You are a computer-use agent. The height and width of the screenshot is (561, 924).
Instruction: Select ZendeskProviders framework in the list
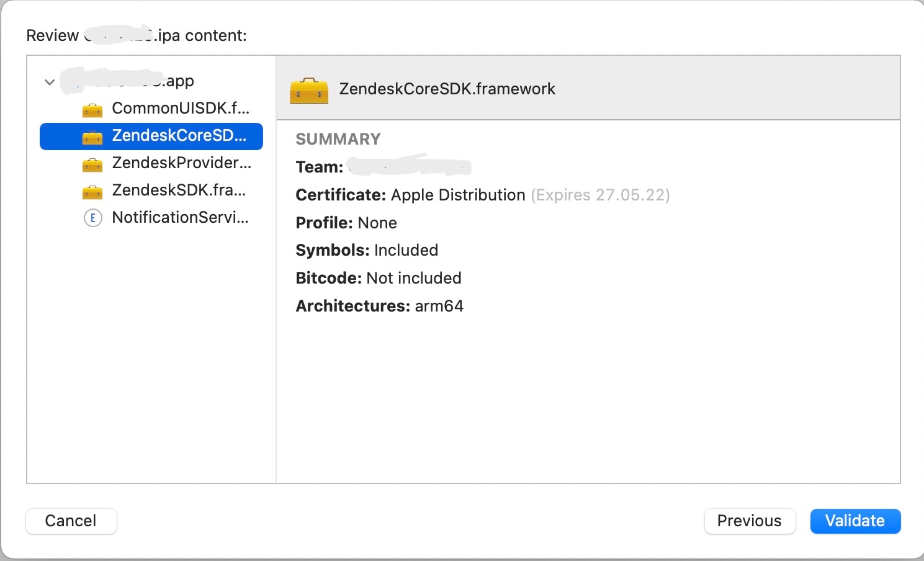181,163
